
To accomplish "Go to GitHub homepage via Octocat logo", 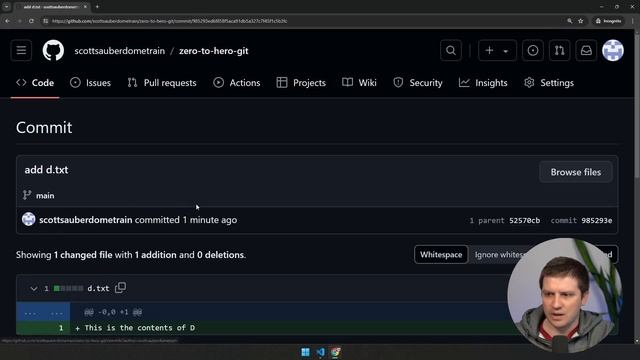I will coord(53,51).
